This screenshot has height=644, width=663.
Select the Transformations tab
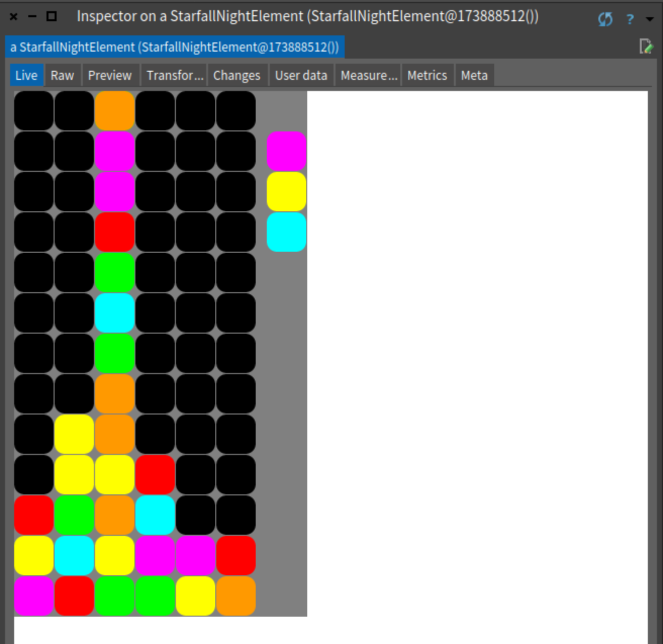(174, 75)
